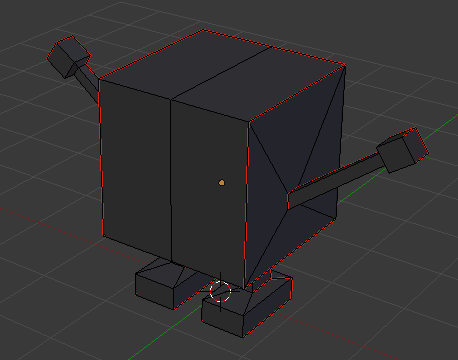Image resolution: width=458 pixels, height=360 pixels.
Task: Click the 3D cursor crosshair circle
Action: 220,291
